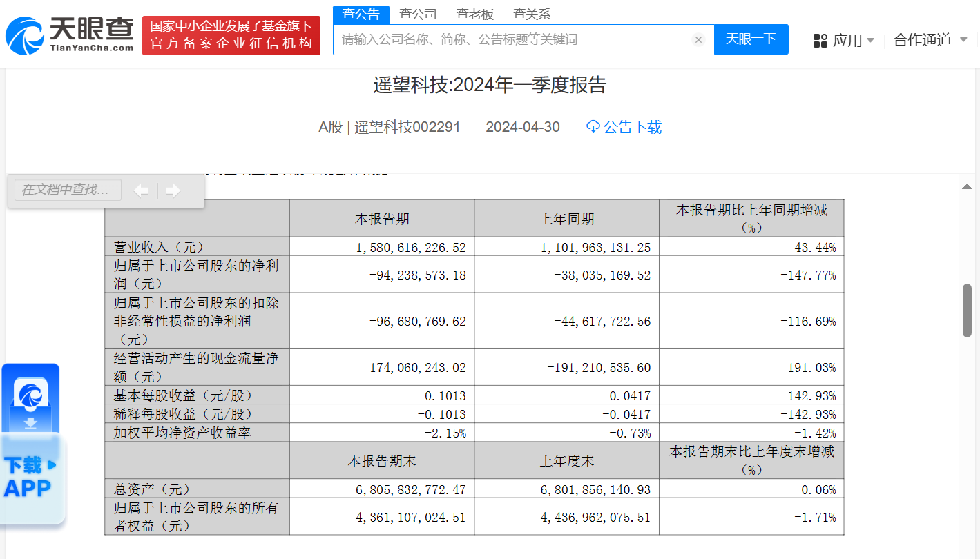This screenshot has width=980, height=559.
Task: Click the company search keyword field
Action: [483, 39]
